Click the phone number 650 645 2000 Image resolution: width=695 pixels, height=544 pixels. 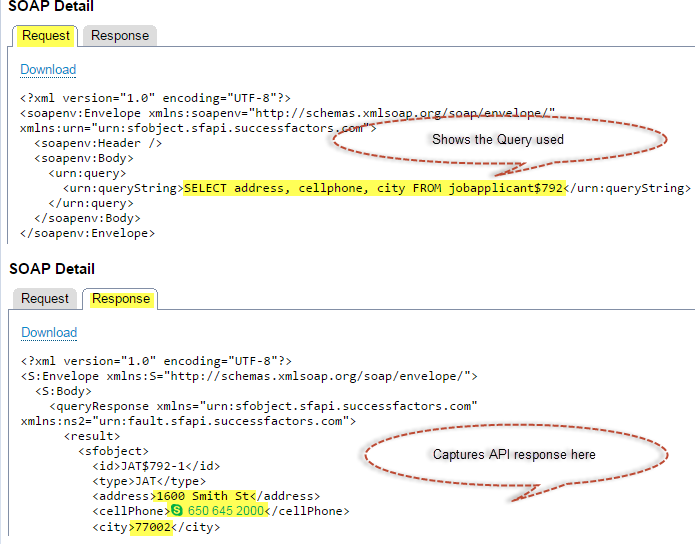[x=226, y=511]
